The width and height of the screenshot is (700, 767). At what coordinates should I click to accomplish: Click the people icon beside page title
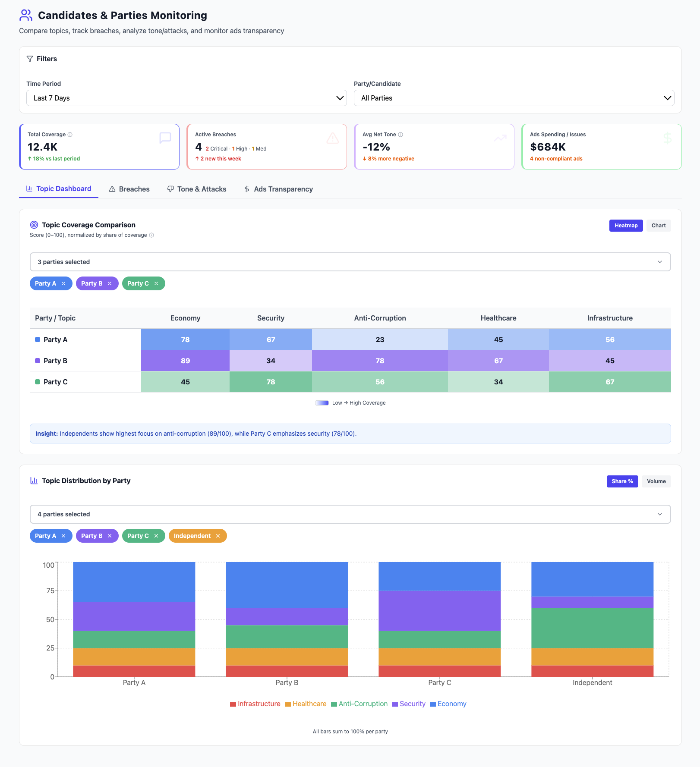tap(26, 16)
